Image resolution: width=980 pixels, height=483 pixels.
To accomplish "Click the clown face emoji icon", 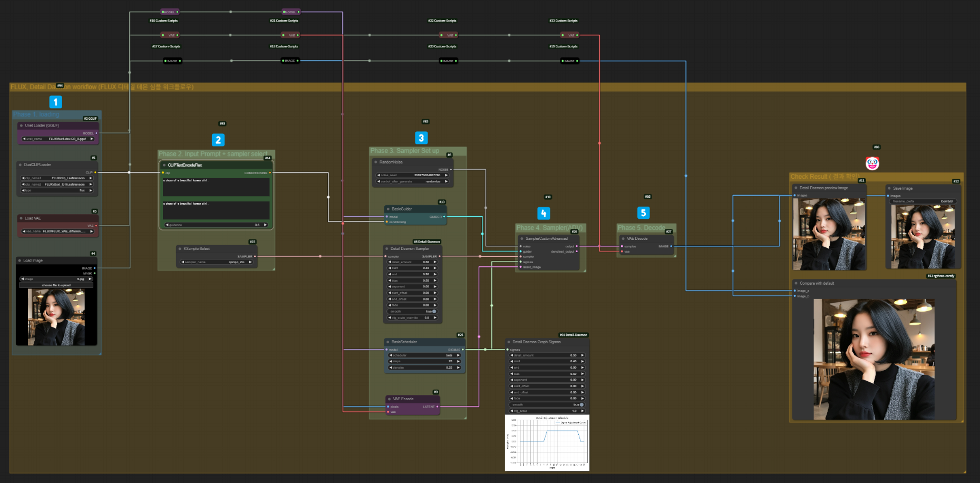I will coord(872,163).
